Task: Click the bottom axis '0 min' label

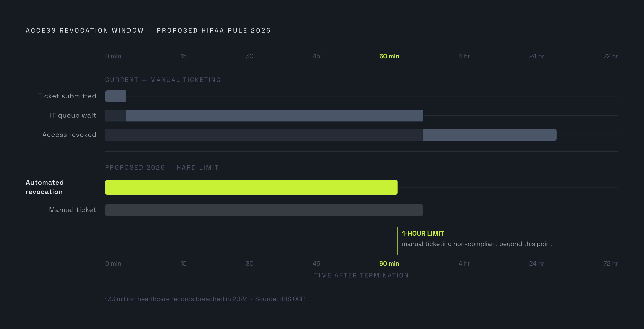Action: coord(113,264)
